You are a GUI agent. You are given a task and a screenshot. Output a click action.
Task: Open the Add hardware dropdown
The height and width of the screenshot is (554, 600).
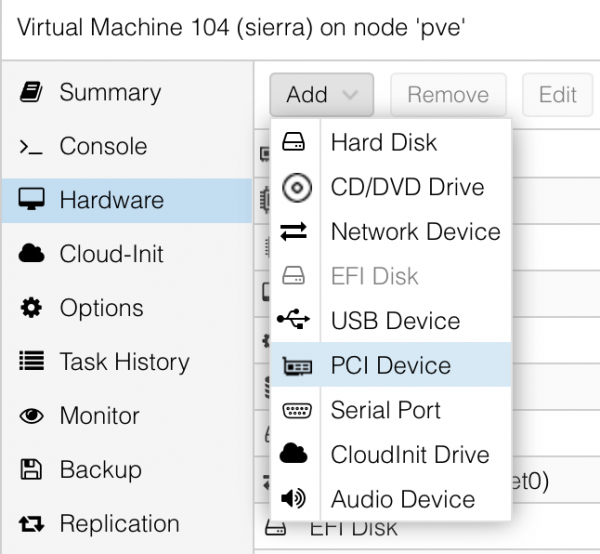tap(320, 95)
